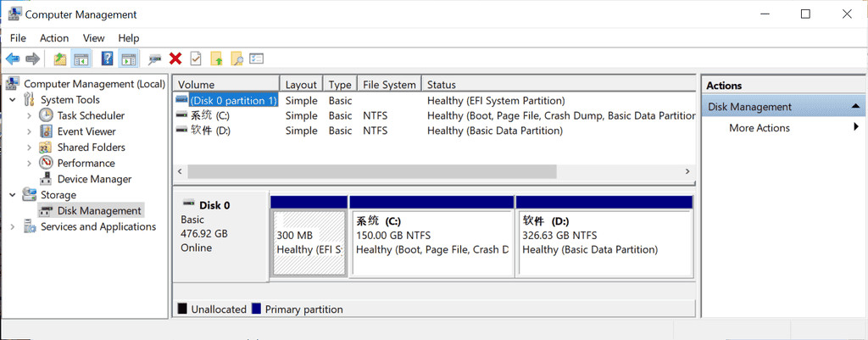Click the volume list horizontal scrollbar thumb
The width and height of the screenshot is (868, 340).
click(x=371, y=171)
